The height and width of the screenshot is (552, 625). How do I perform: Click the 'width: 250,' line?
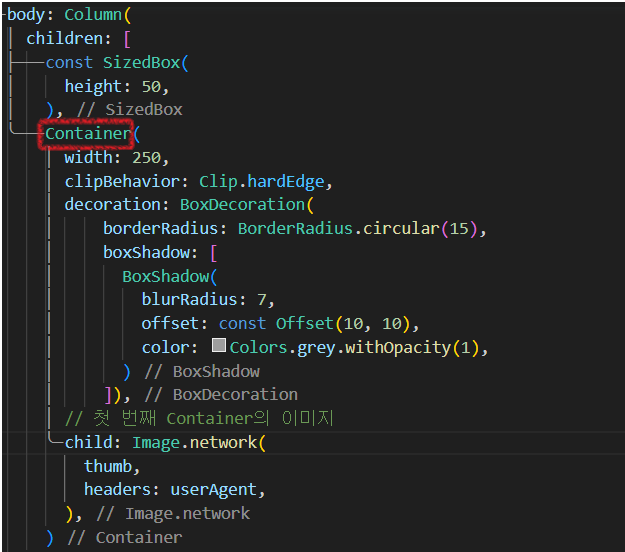point(117,158)
